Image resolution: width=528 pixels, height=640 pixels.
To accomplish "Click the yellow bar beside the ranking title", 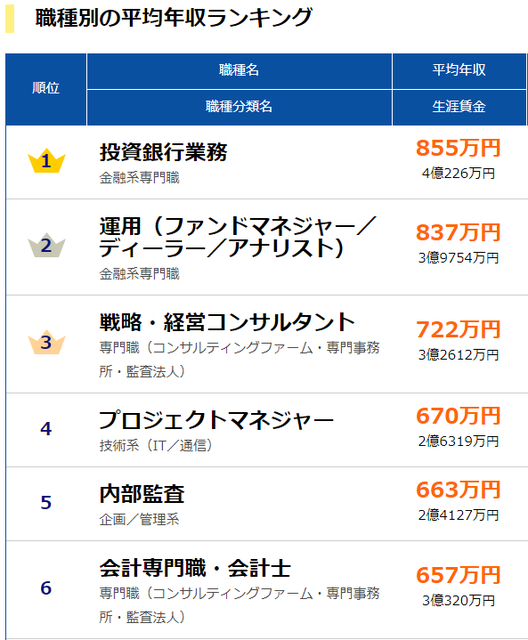I will [x=9, y=18].
